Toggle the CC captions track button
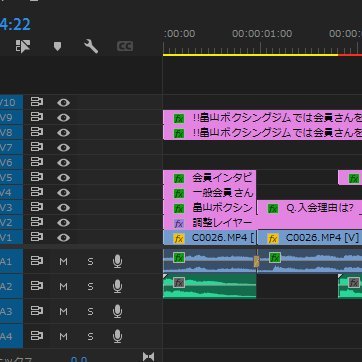The height and width of the screenshot is (362, 362). coord(125,46)
